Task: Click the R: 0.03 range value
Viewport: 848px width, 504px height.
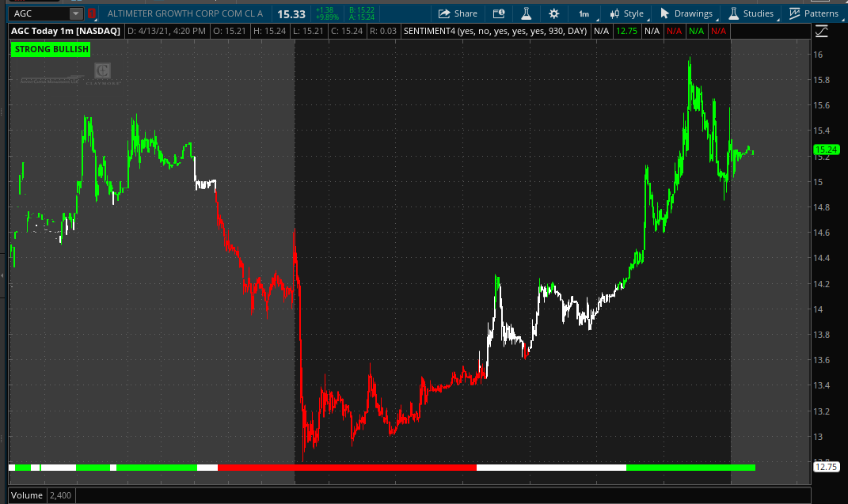Action: click(x=383, y=31)
